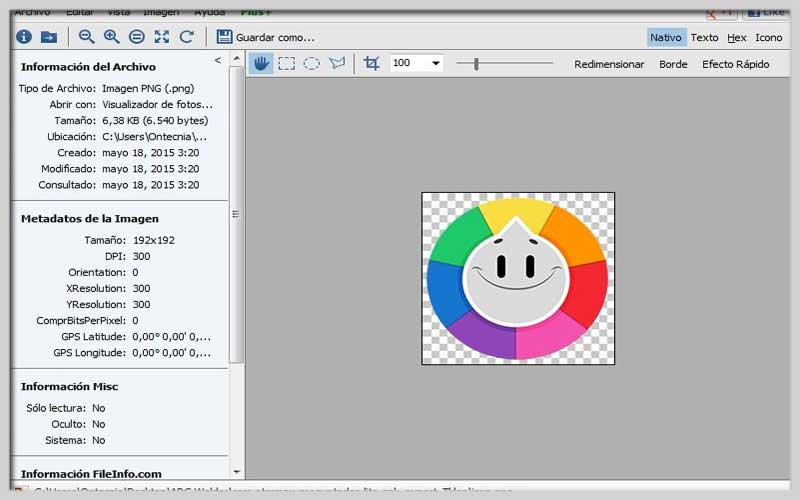800x500 pixels.
Task: Switch to Icono view tab
Action: 769,37
